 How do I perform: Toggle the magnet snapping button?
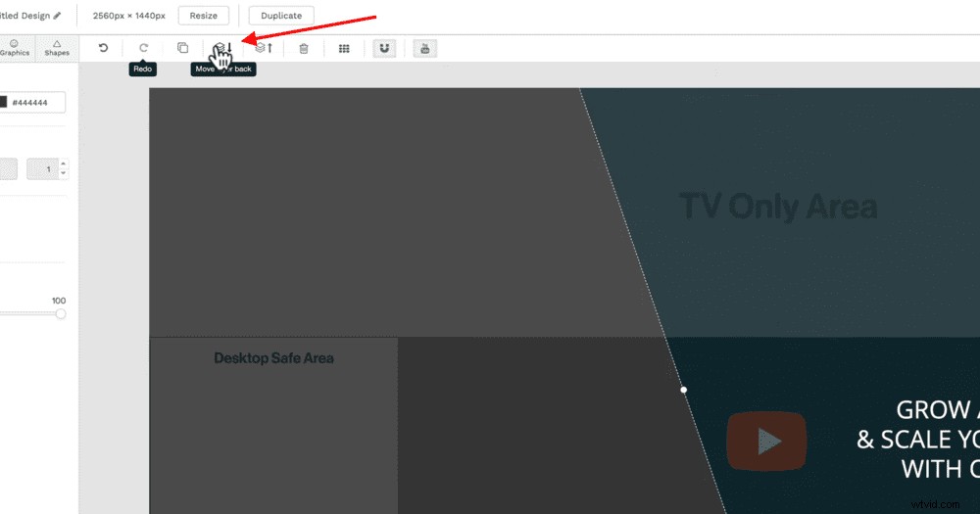point(384,49)
